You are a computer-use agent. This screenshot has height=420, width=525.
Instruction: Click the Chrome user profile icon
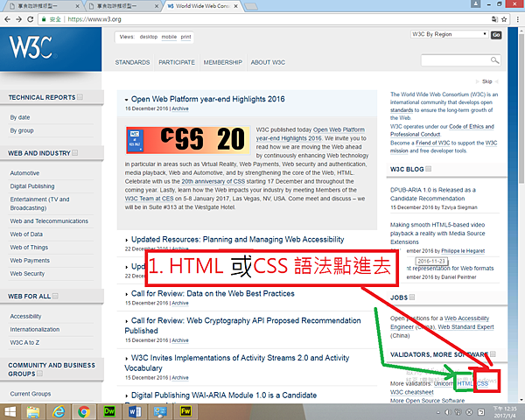[475, 3]
